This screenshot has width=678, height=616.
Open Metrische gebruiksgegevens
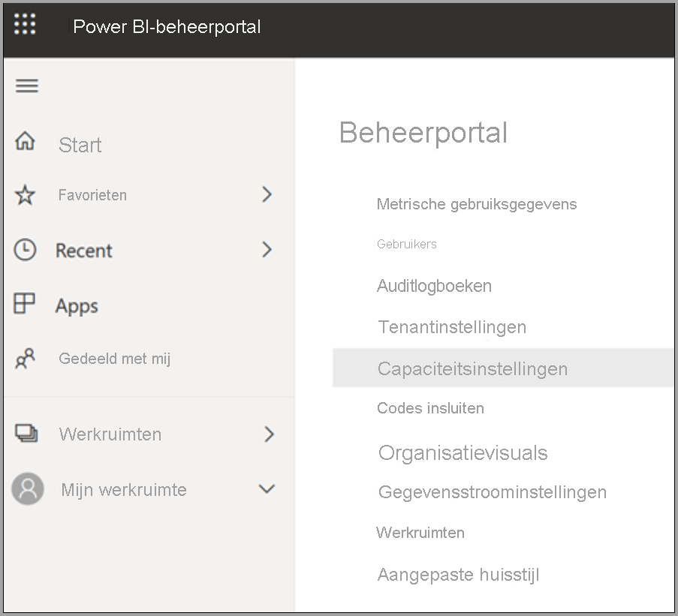click(x=477, y=203)
